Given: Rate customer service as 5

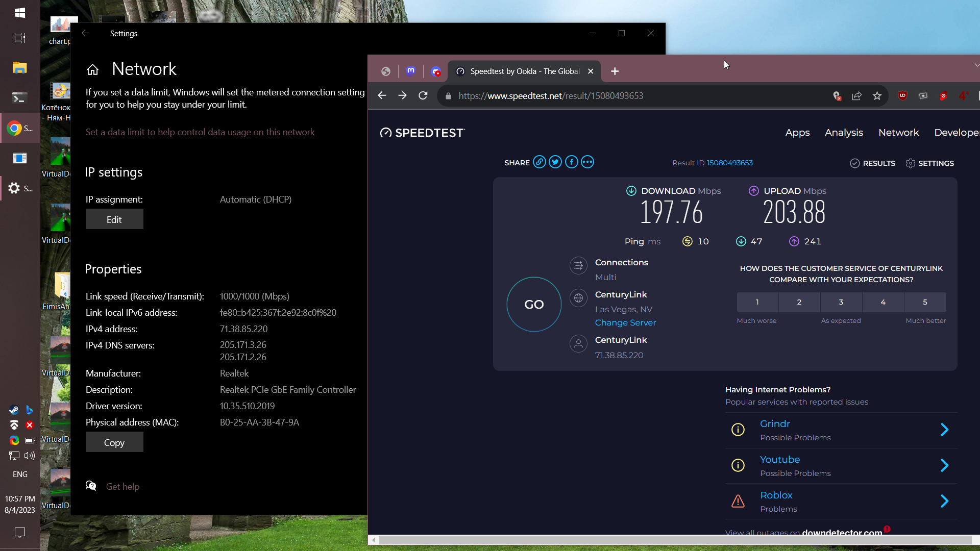Looking at the screenshot, I should [924, 302].
